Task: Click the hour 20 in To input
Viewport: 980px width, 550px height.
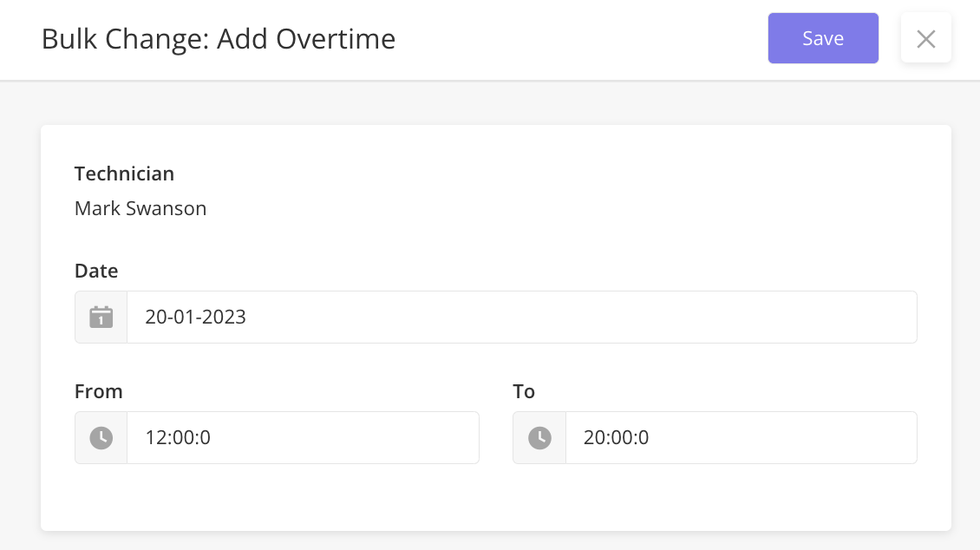Action: point(594,437)
